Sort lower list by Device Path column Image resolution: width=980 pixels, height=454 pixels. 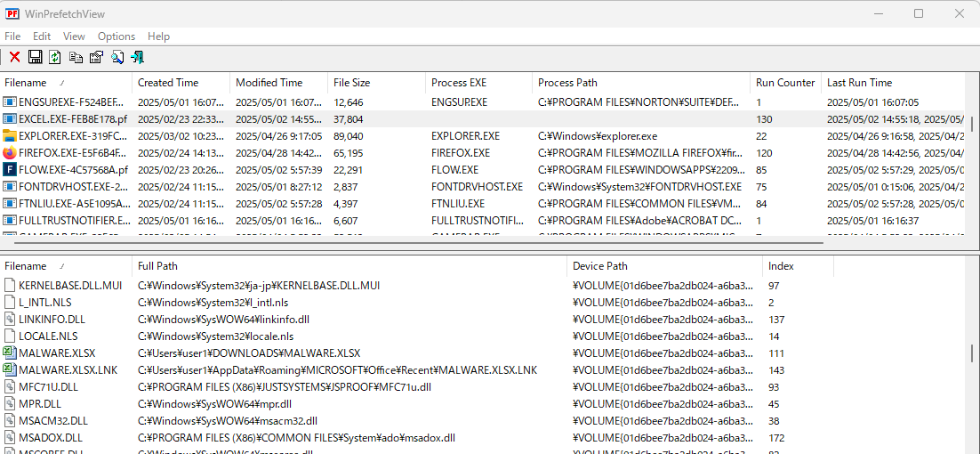point(665,266)
